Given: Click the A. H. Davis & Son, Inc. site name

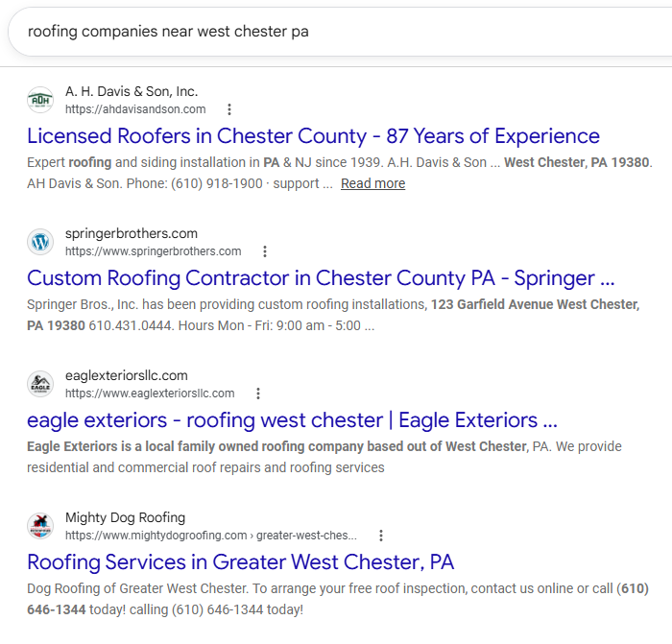Looking at the screenshot, I should (132, 91).
